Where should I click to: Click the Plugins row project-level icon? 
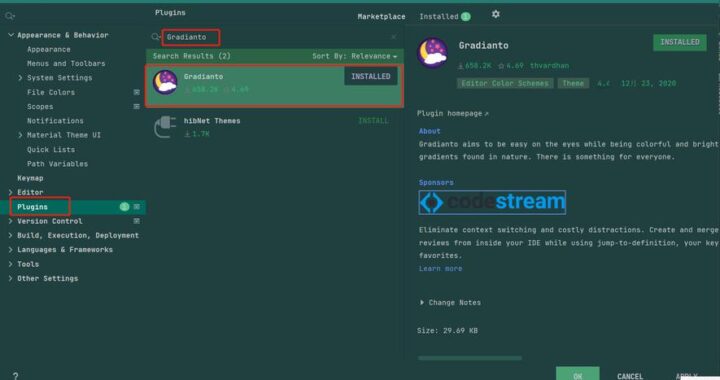click(136, 207)
